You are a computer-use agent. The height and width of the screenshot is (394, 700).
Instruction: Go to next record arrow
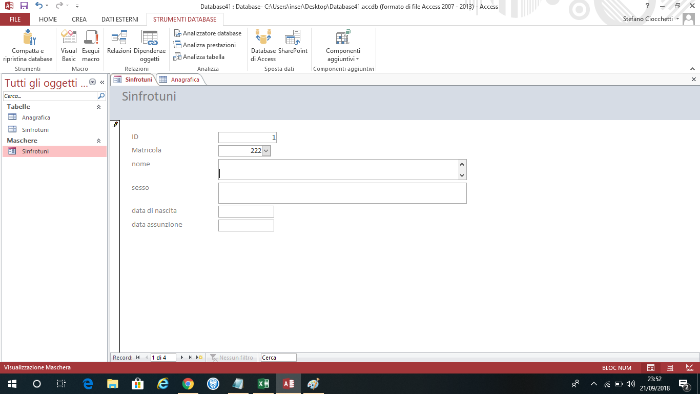(182, 357)
